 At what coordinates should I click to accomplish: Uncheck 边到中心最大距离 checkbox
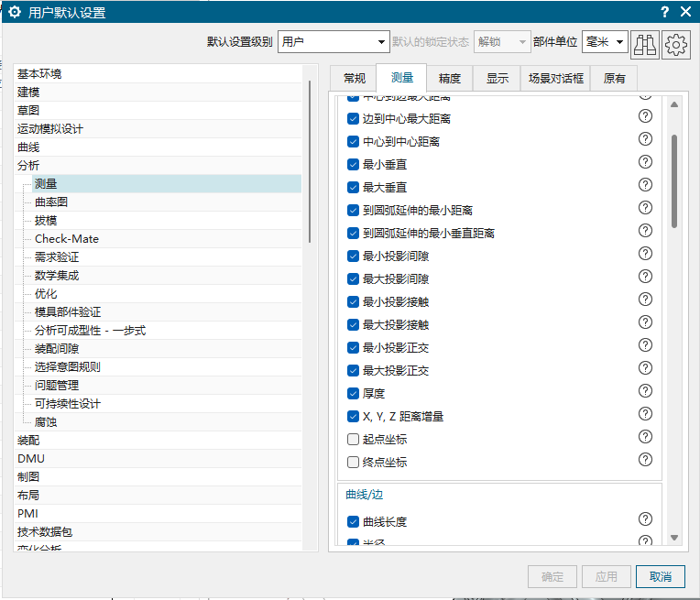[353, 119]
